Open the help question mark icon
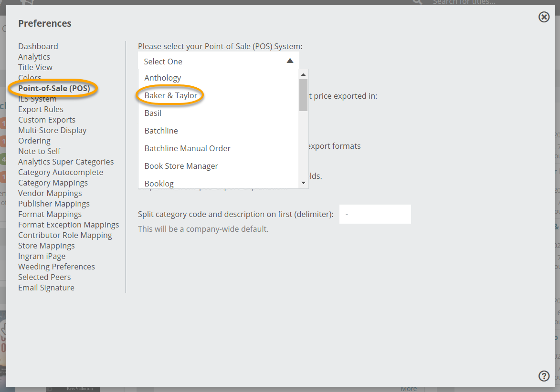The width and height of the screenshot is (560, 392). coord(544,376)
